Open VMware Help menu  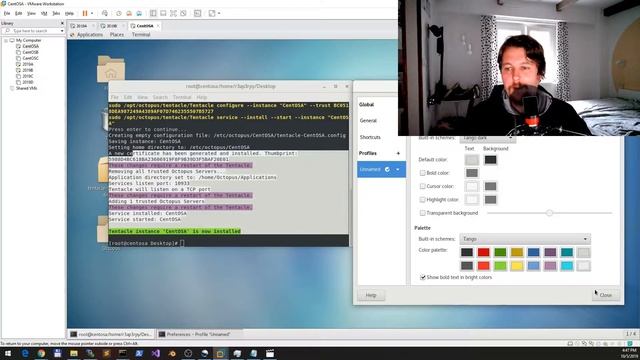point(69,13)
